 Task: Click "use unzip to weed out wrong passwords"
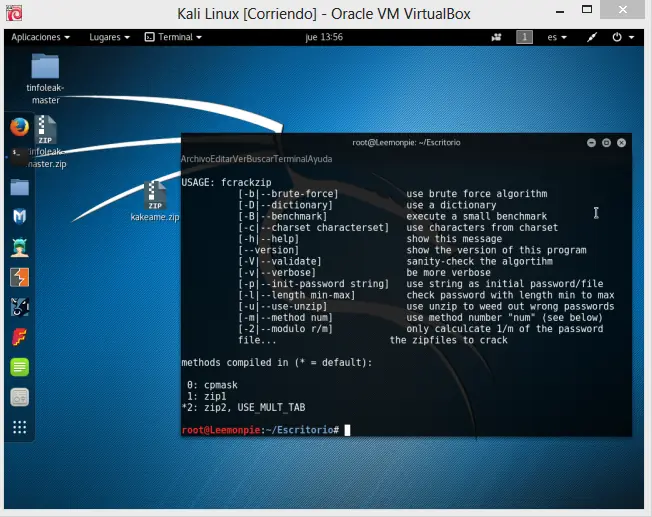click(x=510, y=306)
